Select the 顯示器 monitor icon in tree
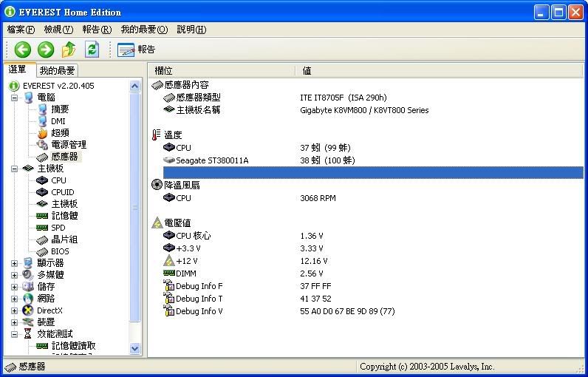588x377 pixels. click(28, 263)
